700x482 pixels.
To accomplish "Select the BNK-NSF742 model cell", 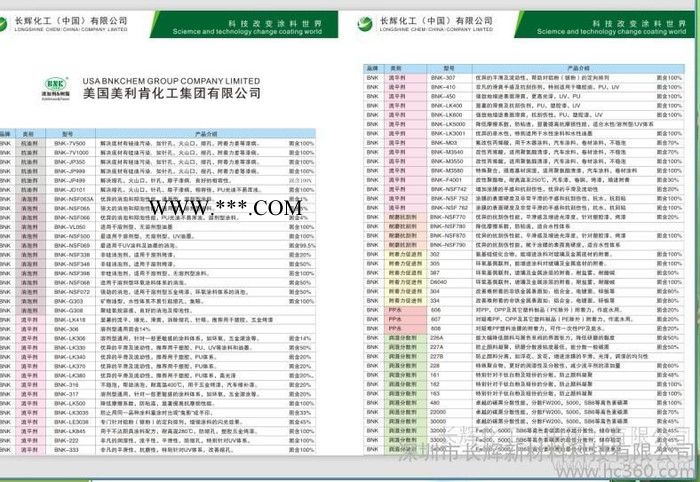I will pyautogui.click(x=449, y=189).
